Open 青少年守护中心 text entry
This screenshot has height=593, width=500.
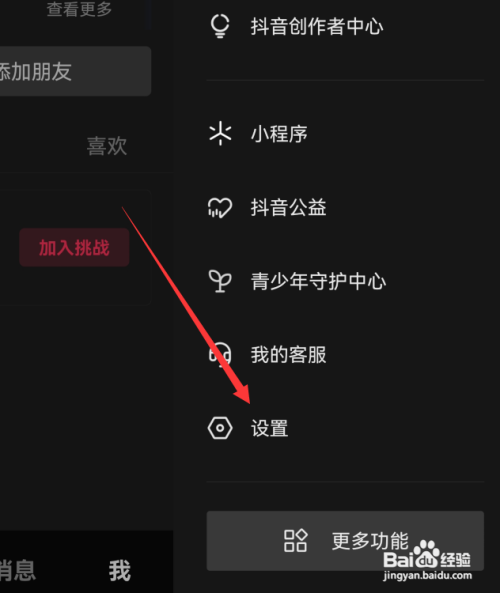(x=318, y=281)
